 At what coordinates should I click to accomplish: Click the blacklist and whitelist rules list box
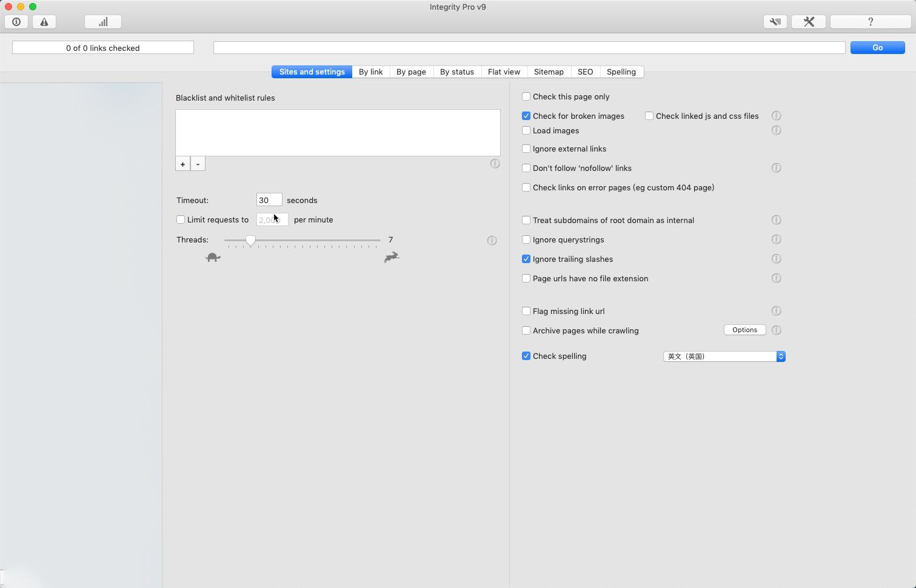[x=338, y=133]
